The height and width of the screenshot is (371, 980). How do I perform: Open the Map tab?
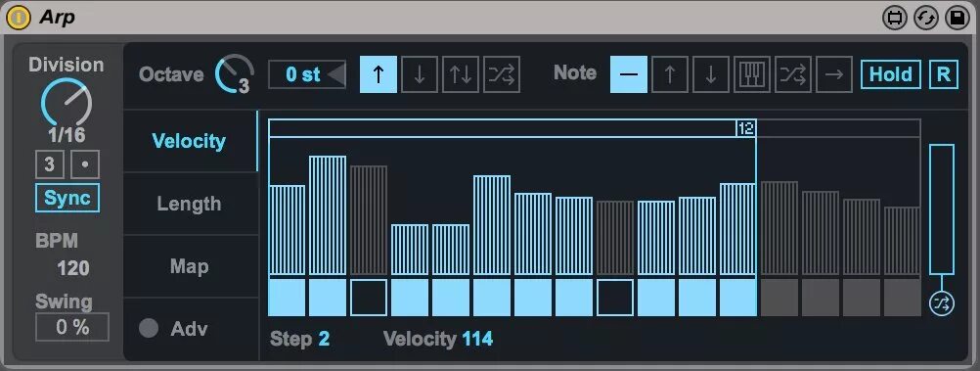[x=190, y=266]
